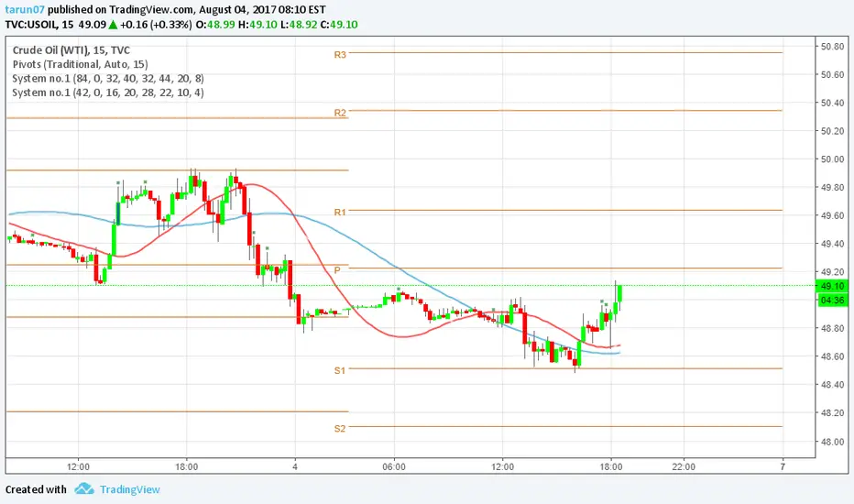This screenshot has width=854, height=504.
Task: Click the 06:00 time axis label
Action: coord(394,467)
